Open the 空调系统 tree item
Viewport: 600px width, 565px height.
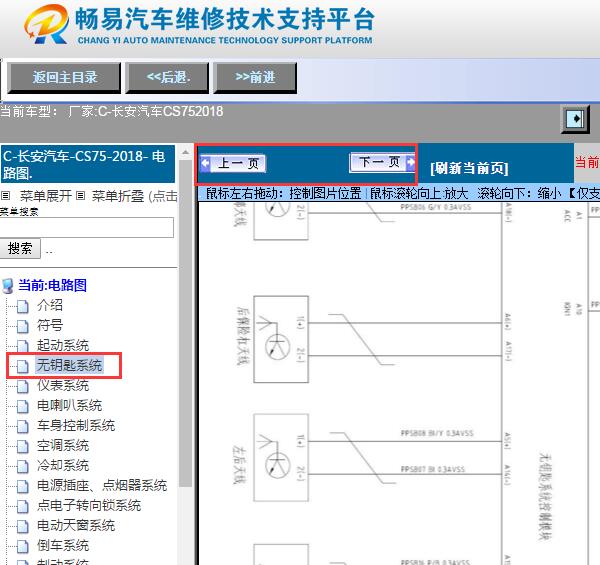(x=63, y=445)
